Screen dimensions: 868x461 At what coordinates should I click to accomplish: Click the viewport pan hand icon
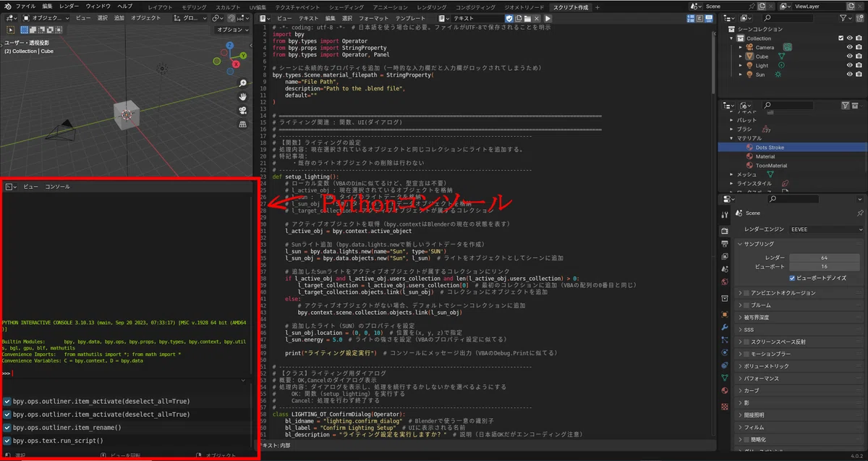(x=243, y=96)
